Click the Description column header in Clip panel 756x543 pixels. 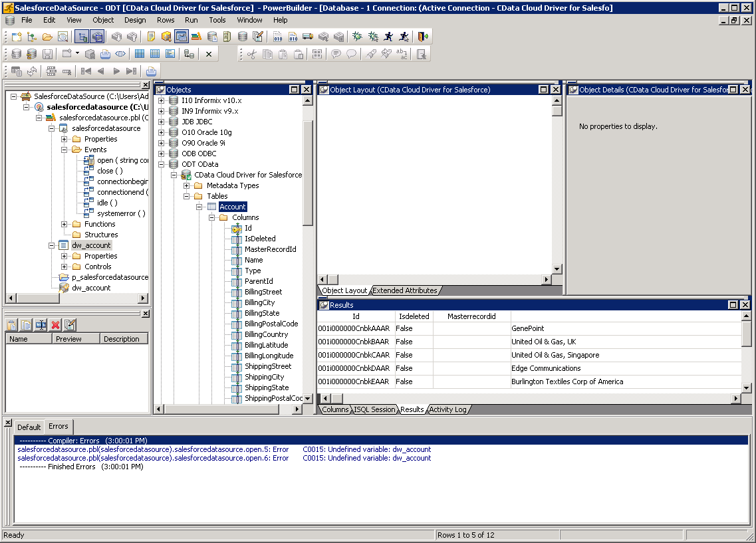(122, 339)
